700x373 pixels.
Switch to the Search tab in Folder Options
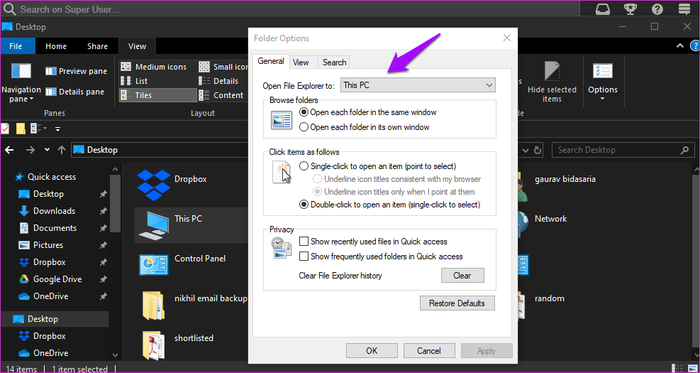(x=334, y=62)
